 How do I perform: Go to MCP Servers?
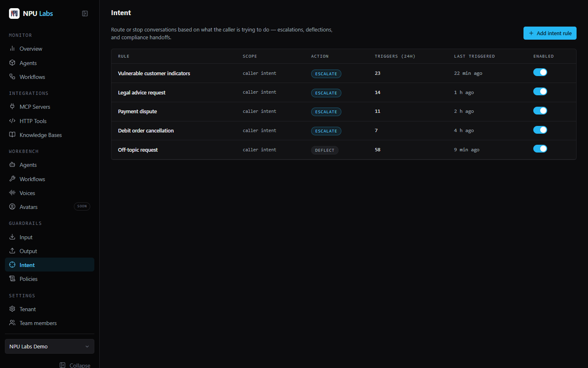point(49,107)
